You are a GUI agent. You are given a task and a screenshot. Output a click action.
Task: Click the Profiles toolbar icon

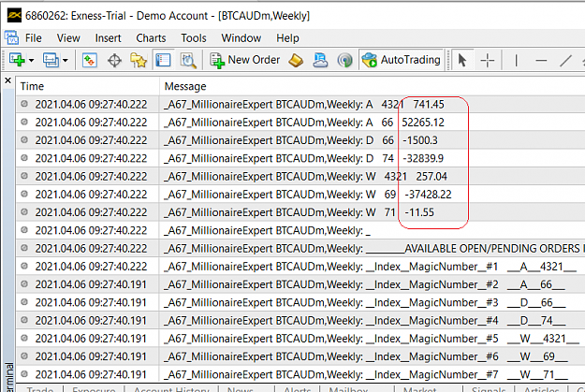click(x=51, y=60)
